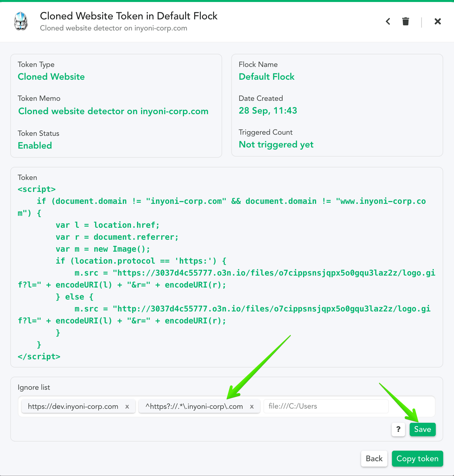Click the subtitle under the dialog title
Viewport: 454px width, 476px height.
click(x=114, y=28)
